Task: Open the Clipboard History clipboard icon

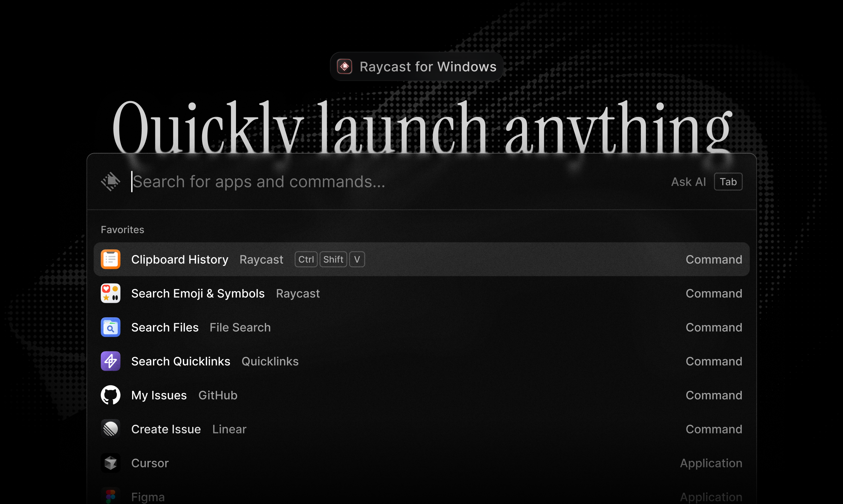Action: (x=111, y=259)
